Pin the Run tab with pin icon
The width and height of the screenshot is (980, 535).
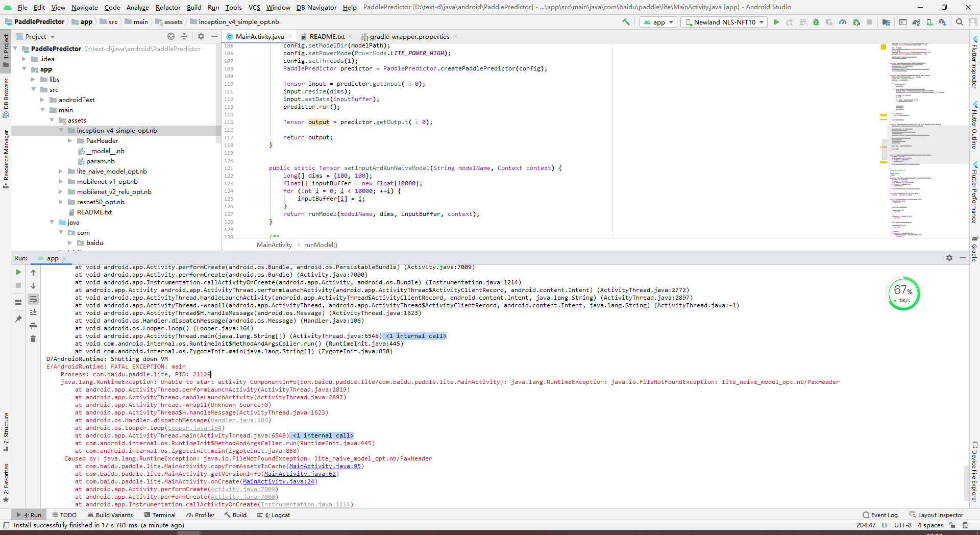pos(18,319)
